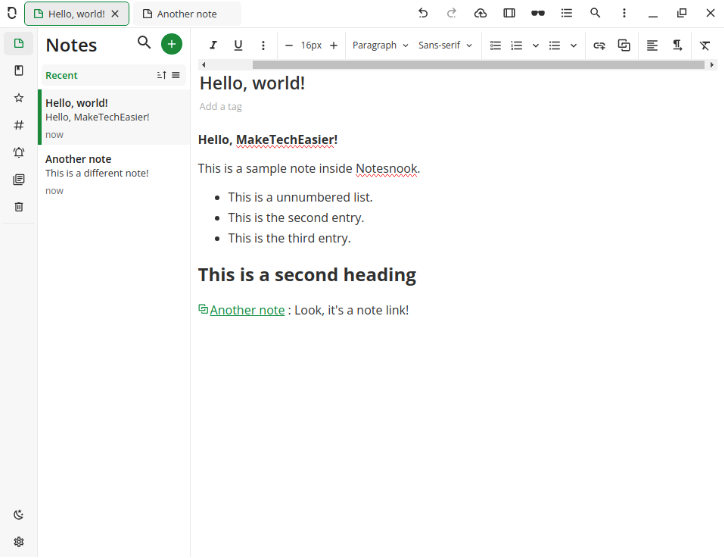Click the cloud sync publish icon

[x=480, y=13]
